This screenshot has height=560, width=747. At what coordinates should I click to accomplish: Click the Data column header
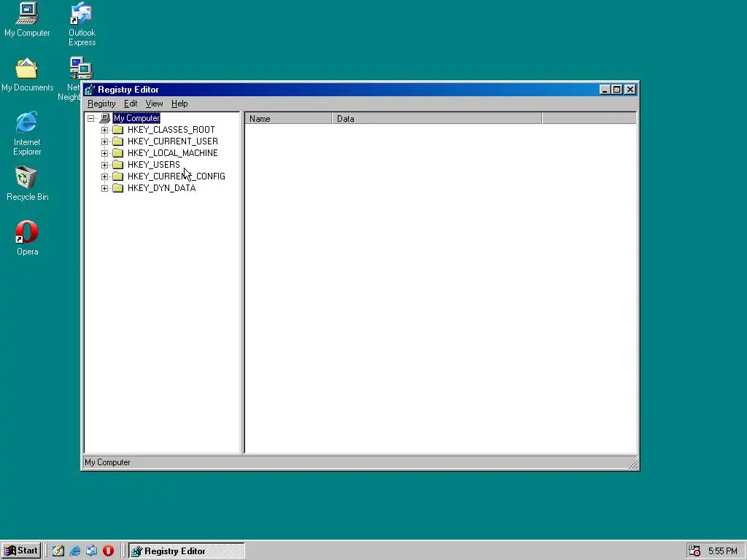(437, 119)
